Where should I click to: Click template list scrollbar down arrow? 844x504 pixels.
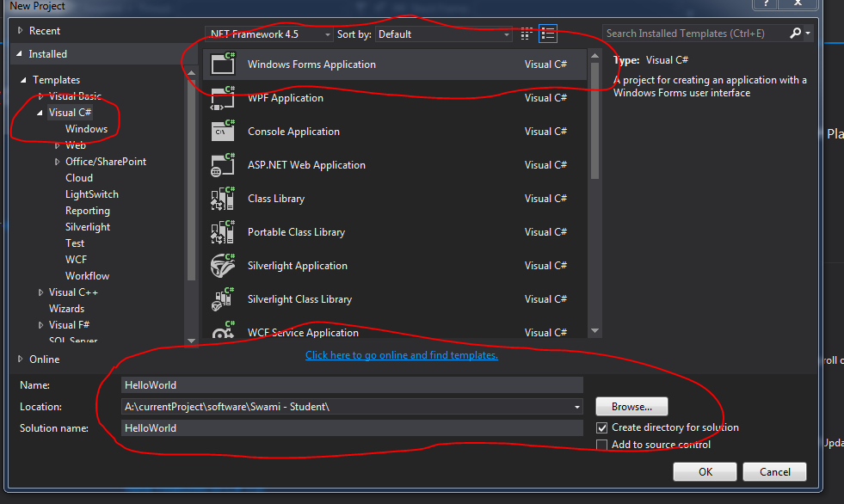pyautogui.click(x=594, y=331)
